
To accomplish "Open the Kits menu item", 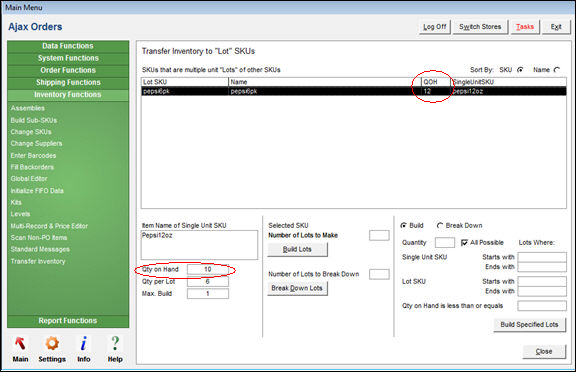I will 16,203.
